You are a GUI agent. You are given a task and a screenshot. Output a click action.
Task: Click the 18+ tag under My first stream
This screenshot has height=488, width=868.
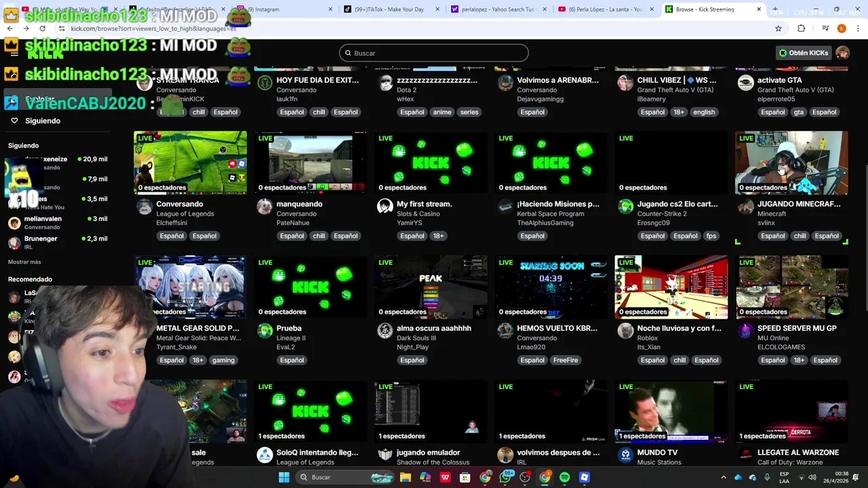(438, 236)
